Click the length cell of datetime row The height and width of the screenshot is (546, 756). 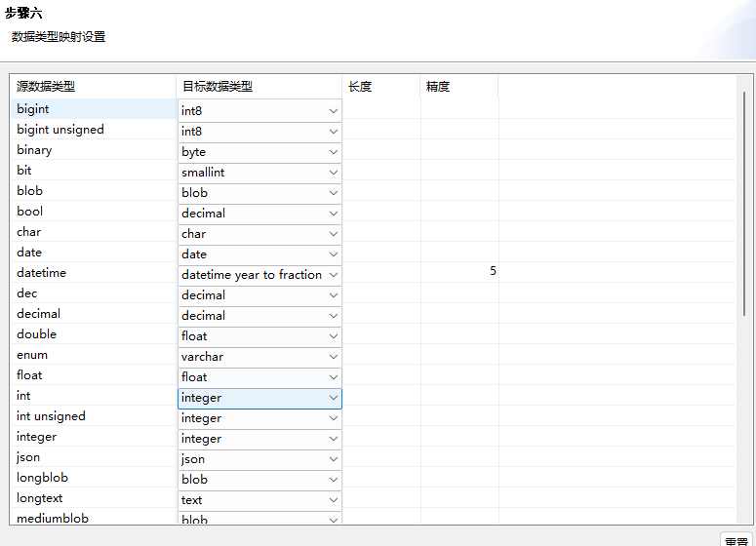tap(381, 273)
